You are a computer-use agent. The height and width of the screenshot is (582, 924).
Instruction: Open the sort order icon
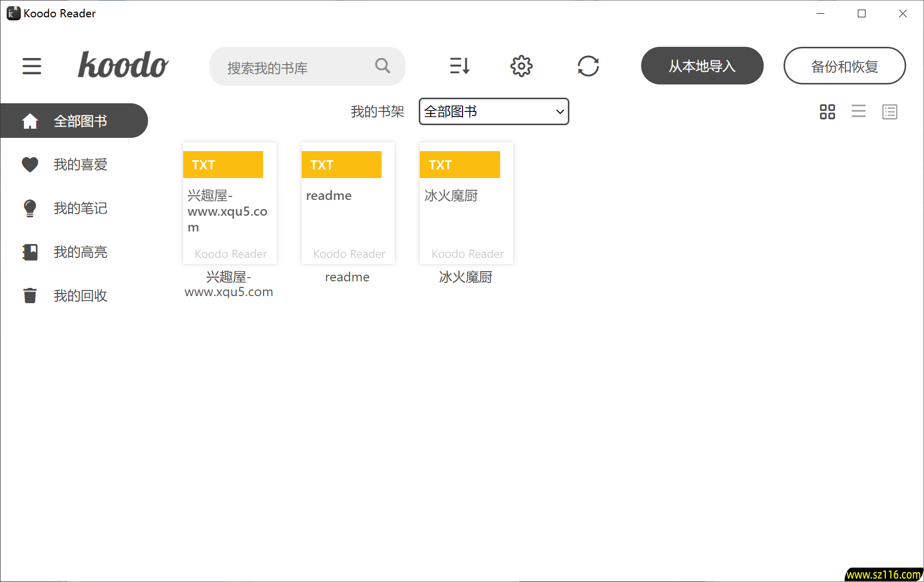pyautogui.click(x=459, y=66)
